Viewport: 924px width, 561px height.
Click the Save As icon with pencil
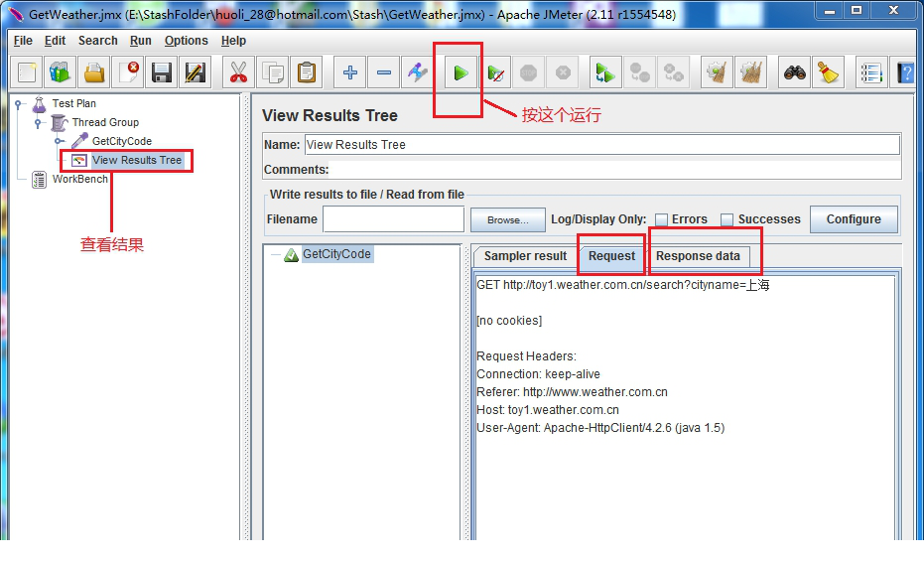pos(196,72)
